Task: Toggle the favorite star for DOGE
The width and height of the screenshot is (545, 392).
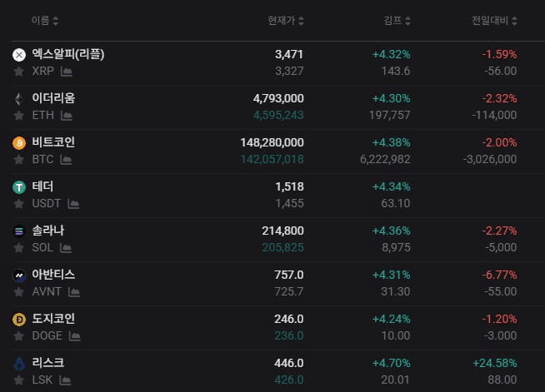Action: tap(19, 335)
